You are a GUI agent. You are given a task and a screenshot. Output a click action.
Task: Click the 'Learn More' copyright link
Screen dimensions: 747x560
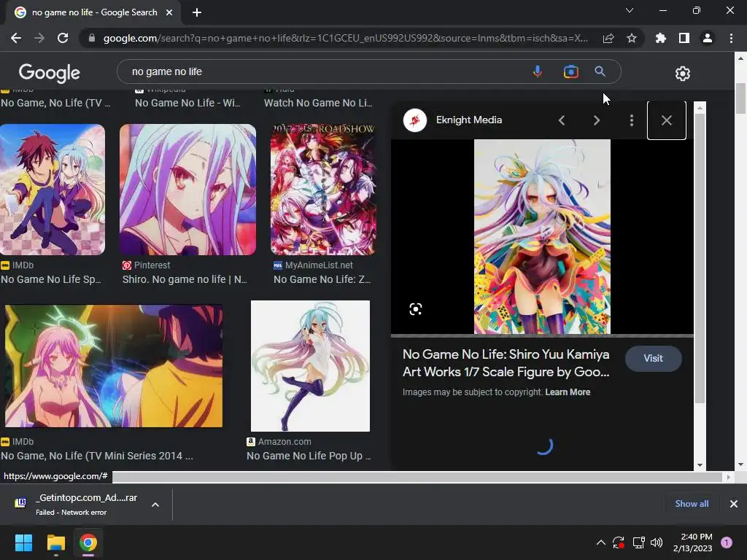click(x=568, y=392)
